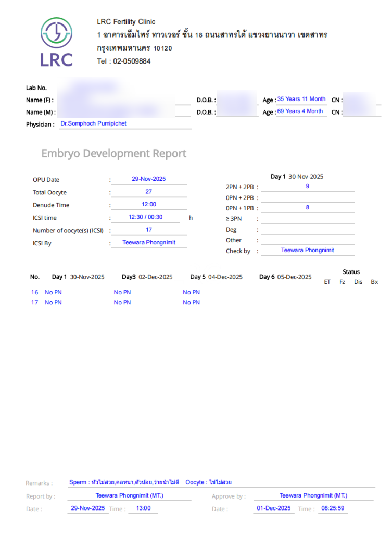Click the OPU Date value 29-Nov-2025
This screenshot has width=392, height=547.
[148, 179]
